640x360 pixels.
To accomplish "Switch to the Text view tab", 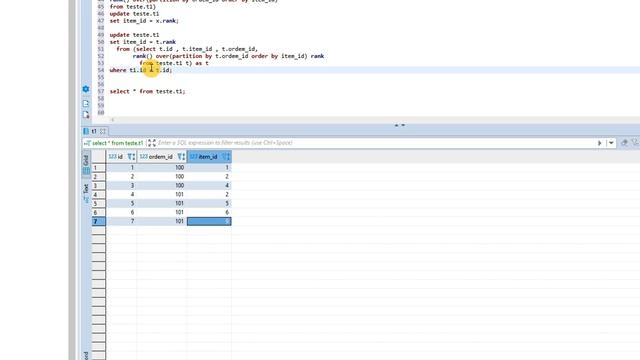I will point(86,193).
